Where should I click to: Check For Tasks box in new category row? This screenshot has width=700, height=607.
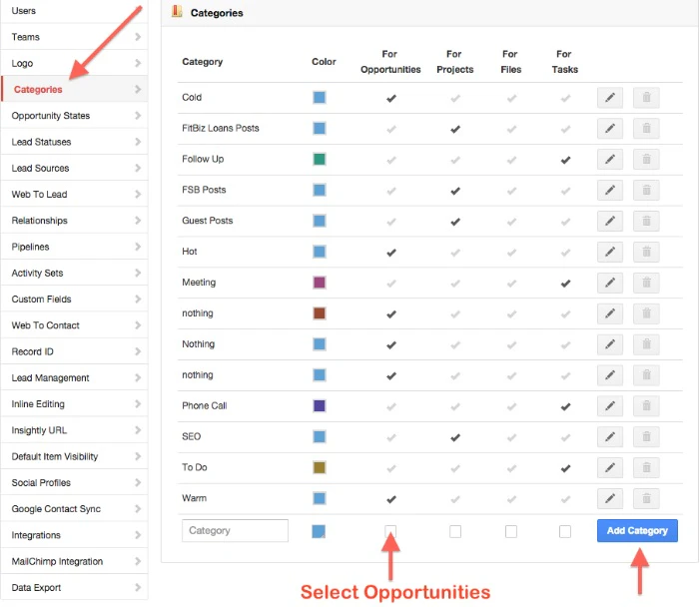click(565, 531)
